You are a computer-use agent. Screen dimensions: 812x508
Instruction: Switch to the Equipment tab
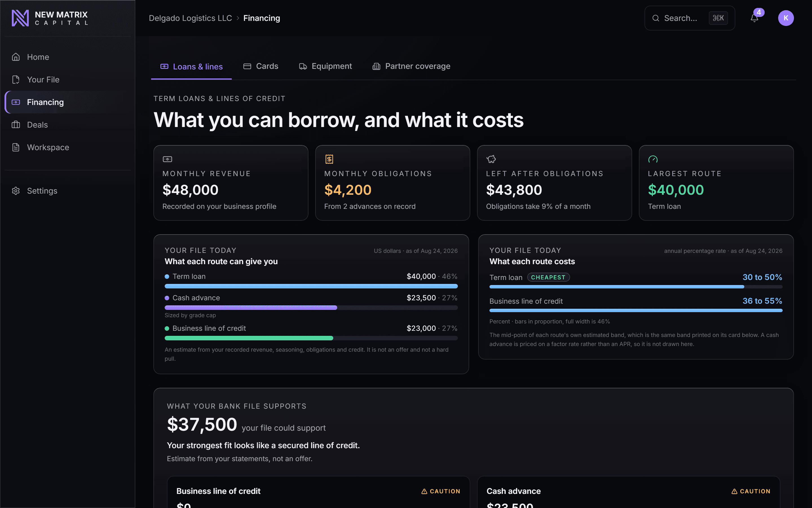pos(325,66)
